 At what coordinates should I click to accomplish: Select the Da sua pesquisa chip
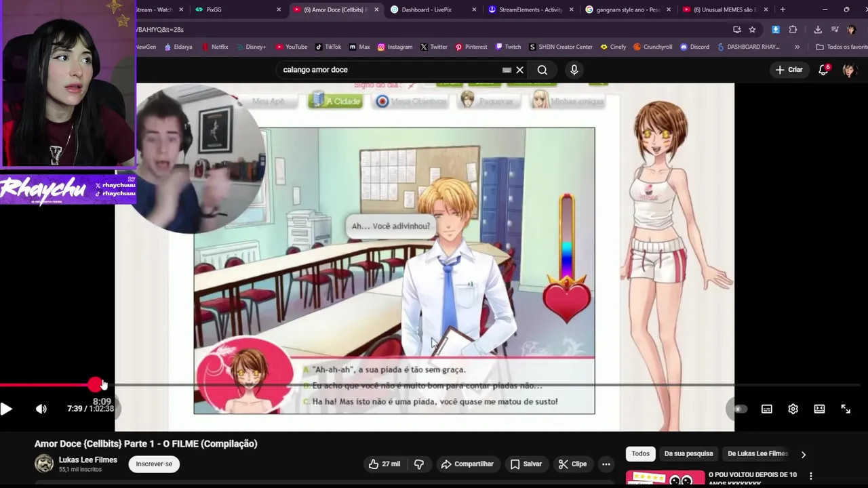click(x=688, y=454)
